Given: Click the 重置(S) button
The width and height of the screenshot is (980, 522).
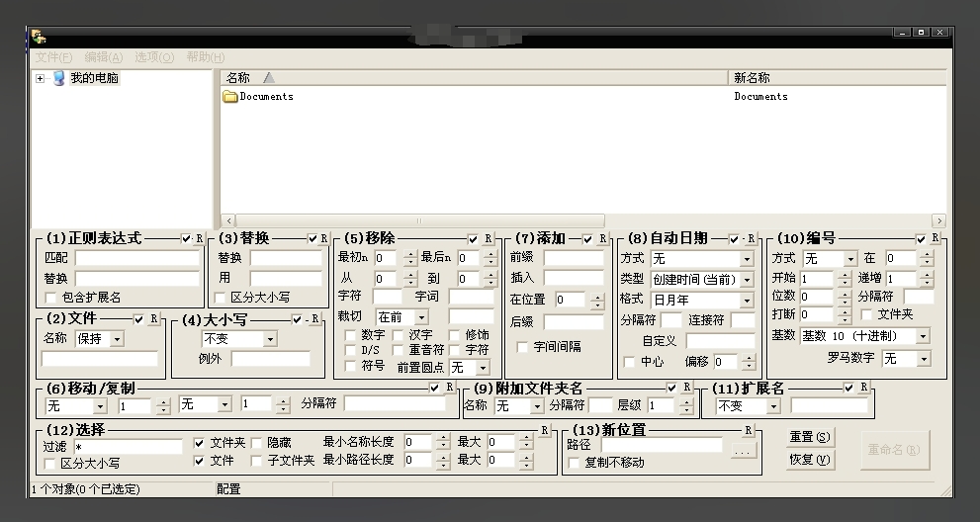Looking at the screenshot, I should click(x=810, y=438).
